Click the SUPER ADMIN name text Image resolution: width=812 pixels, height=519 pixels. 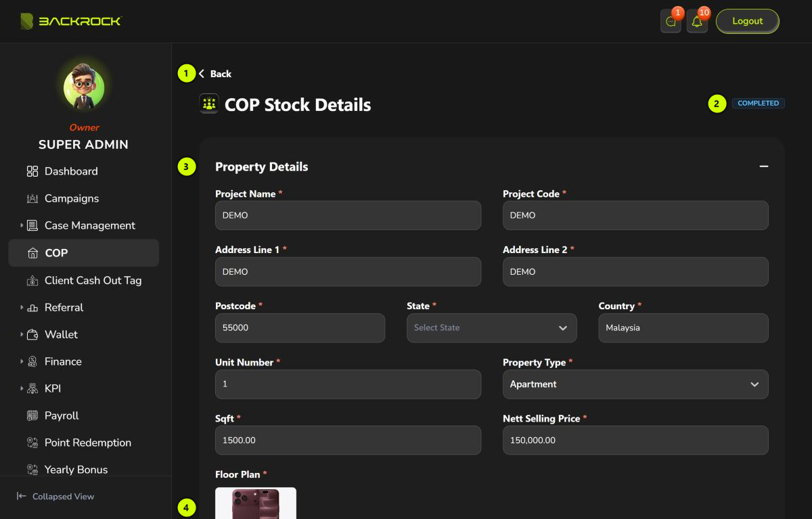[x=83, y=145]
